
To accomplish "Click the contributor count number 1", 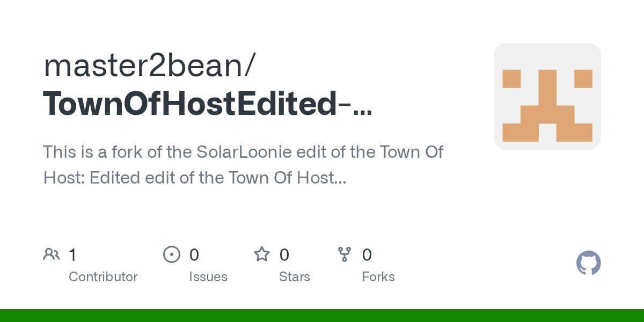I will [72, 255].
